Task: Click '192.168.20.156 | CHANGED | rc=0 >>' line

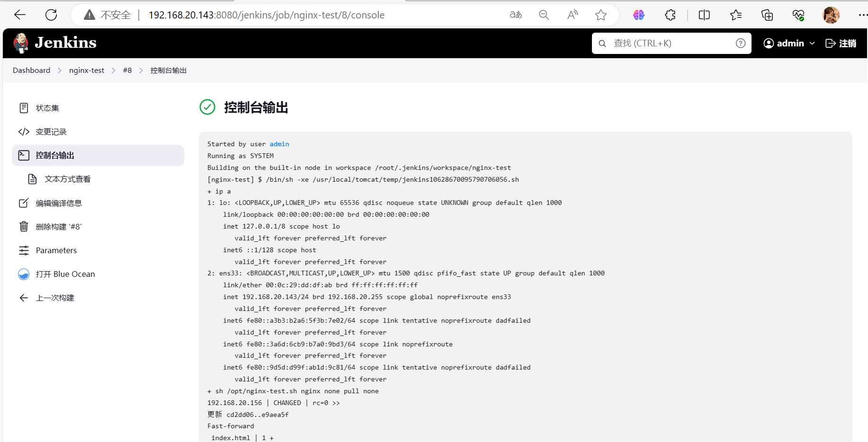Action: point(274,403)
